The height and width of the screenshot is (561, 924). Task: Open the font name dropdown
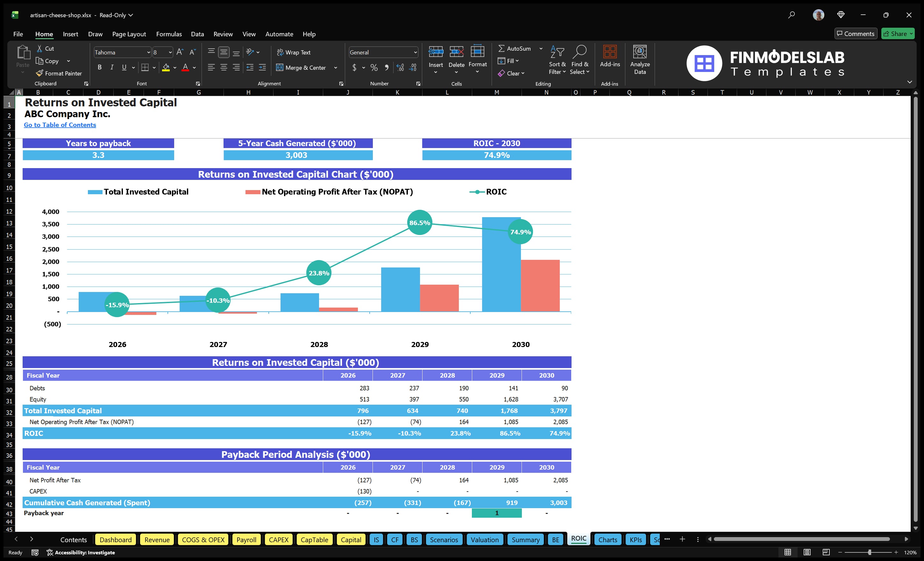pos(149,52)
